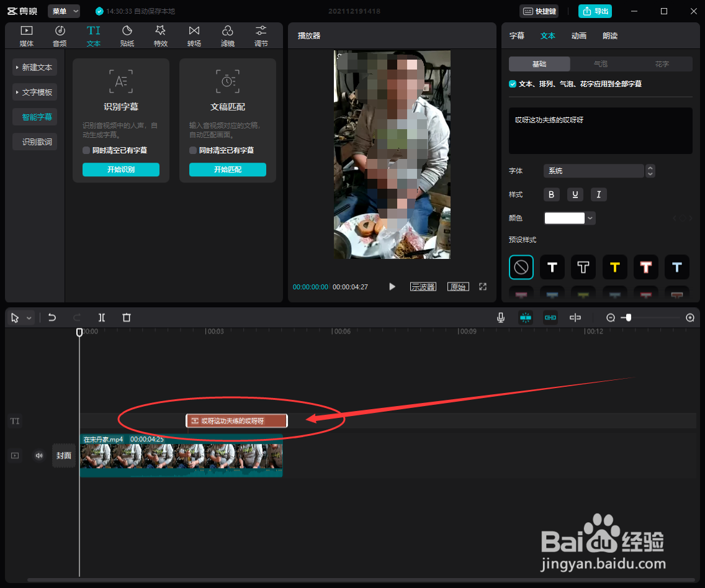
Task: Open the text color dropdown arrow
Action: tap(590, 218)
